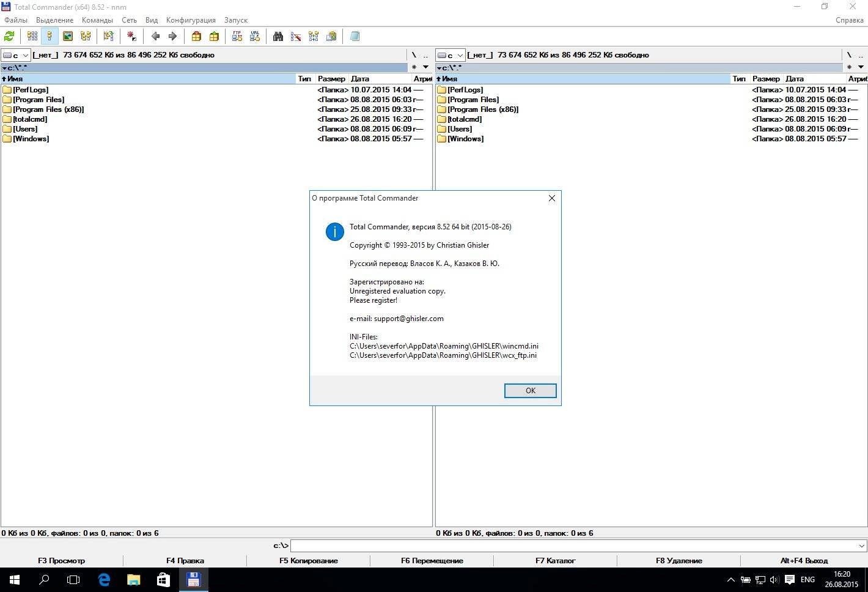Go to root with right panel backslash button

[x=849, y=55]
